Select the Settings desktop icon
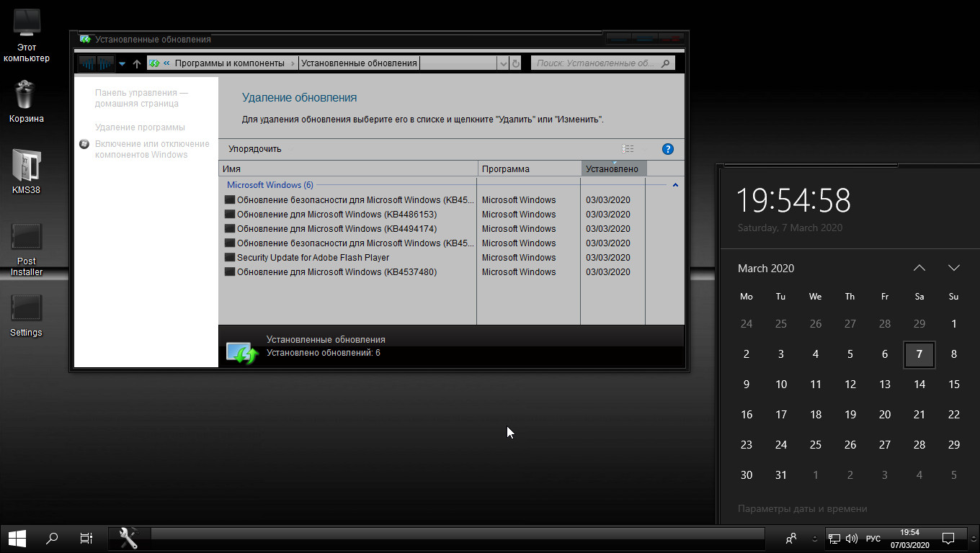 (x=26, y=315)
